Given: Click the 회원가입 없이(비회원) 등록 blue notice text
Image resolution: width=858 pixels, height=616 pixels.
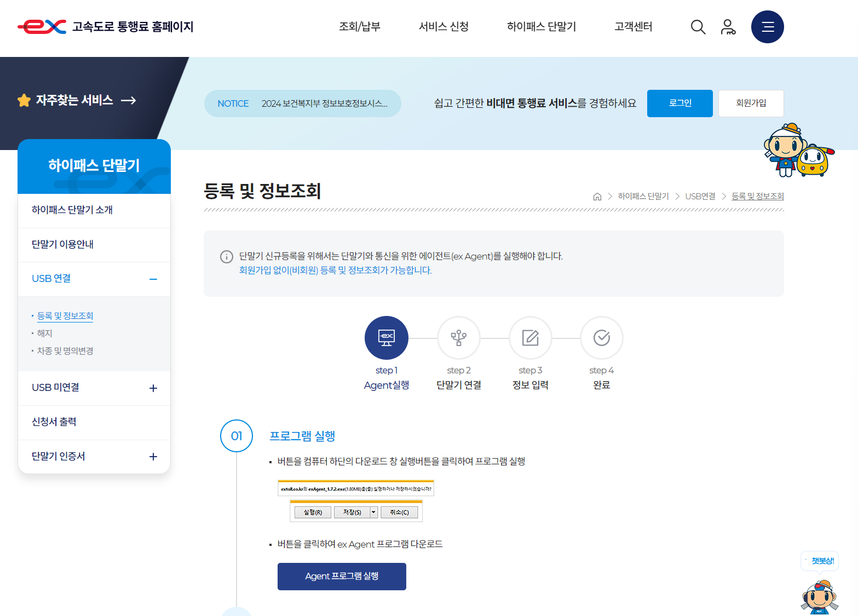Looking at the screenshot, I should (335, 270).
